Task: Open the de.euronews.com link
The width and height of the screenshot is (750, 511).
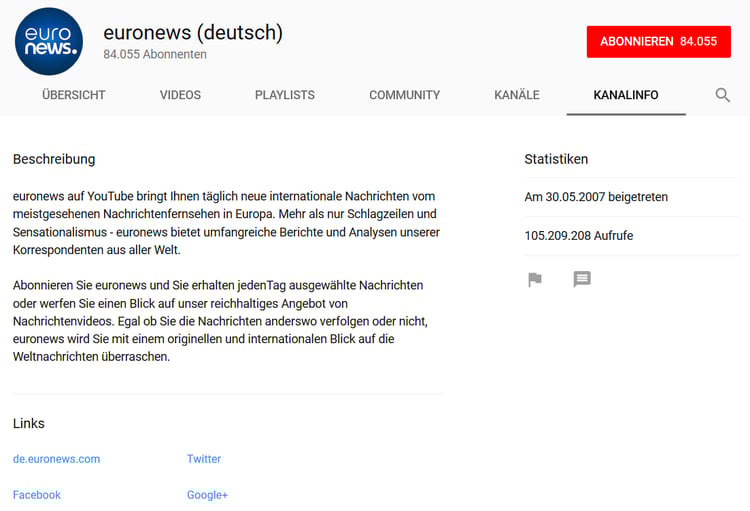Action: tap(56, 459)
